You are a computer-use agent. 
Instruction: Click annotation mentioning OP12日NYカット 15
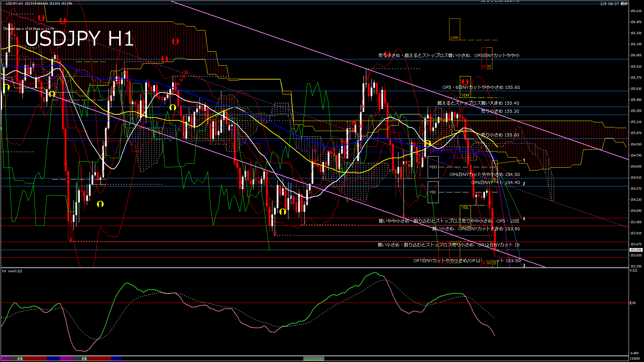pos(448,245)
